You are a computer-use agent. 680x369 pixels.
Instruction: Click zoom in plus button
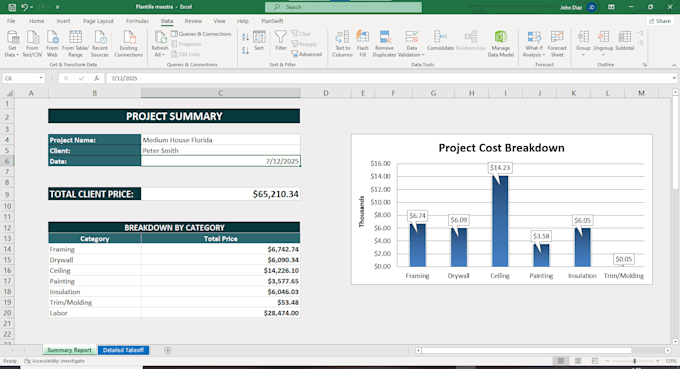click(657, 361)
